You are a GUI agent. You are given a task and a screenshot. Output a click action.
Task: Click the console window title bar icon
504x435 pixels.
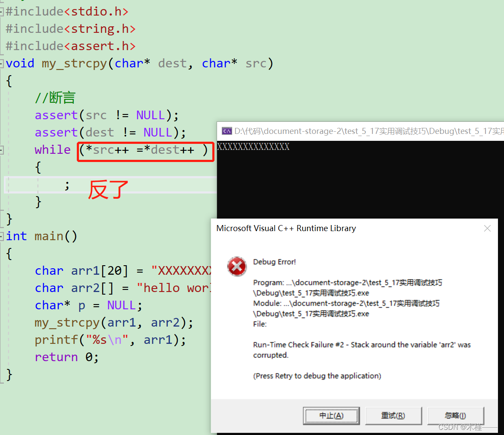coord(227,131)
